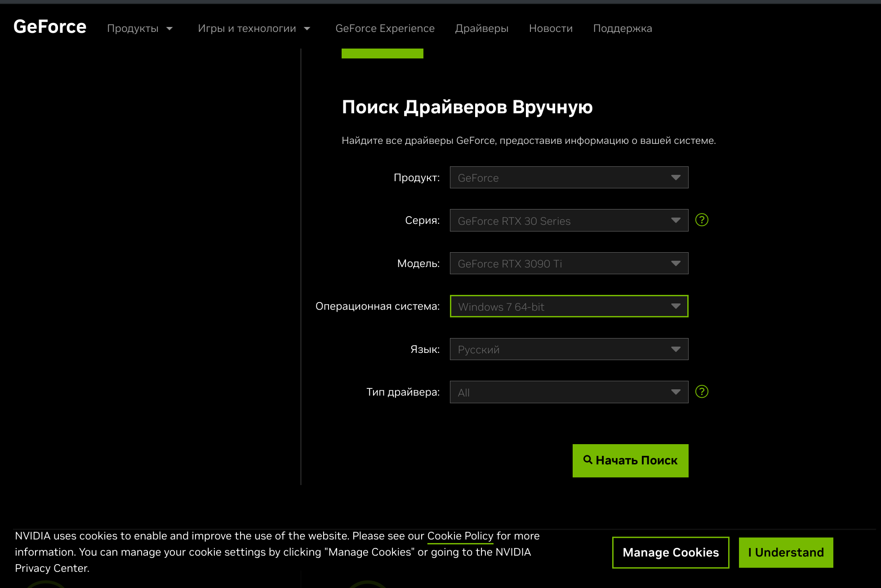Open Операционная система dropdown Windows 7 64-bit

(x=569, y=307)
